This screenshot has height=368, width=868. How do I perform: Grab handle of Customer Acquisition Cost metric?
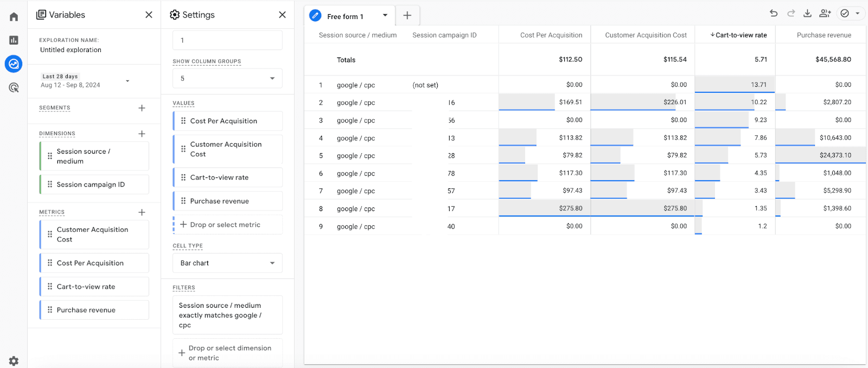click(50, 234)
